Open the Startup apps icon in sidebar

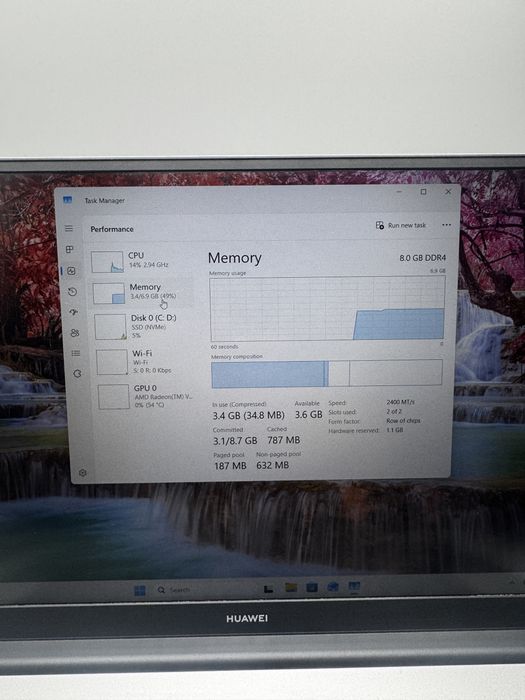tap(74, 312)
